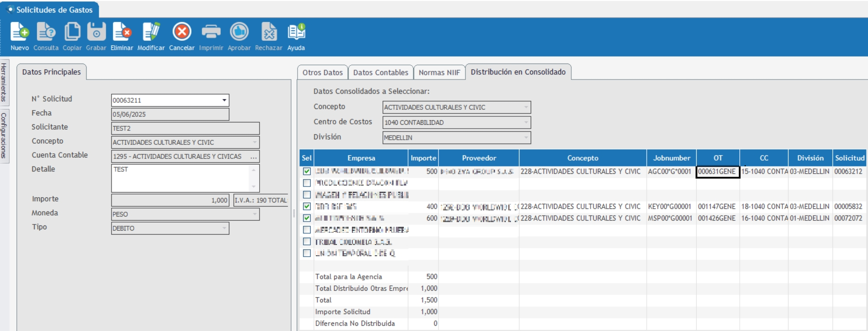Open the Normas NIIF tab

pyautogui.click(x=439, y=72)
